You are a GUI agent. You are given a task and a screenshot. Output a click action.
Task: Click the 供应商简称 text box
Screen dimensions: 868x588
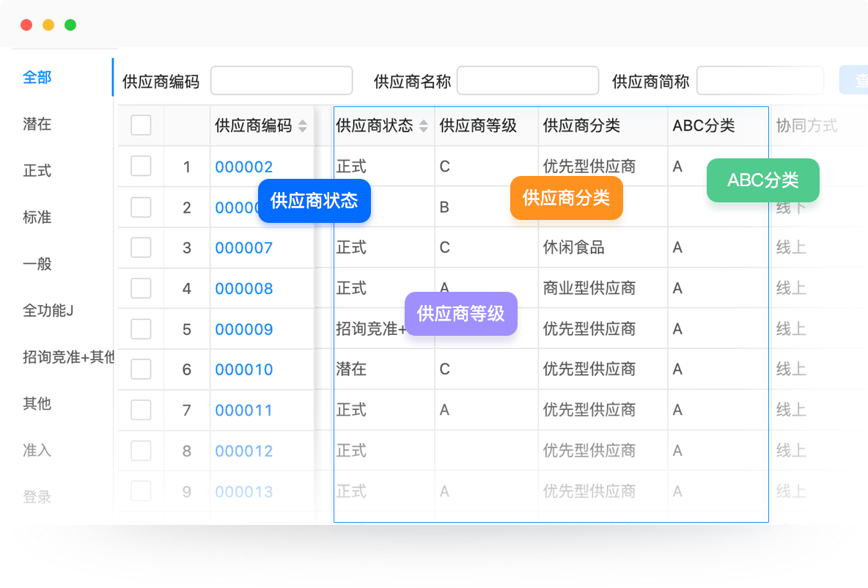pos(759,81)
